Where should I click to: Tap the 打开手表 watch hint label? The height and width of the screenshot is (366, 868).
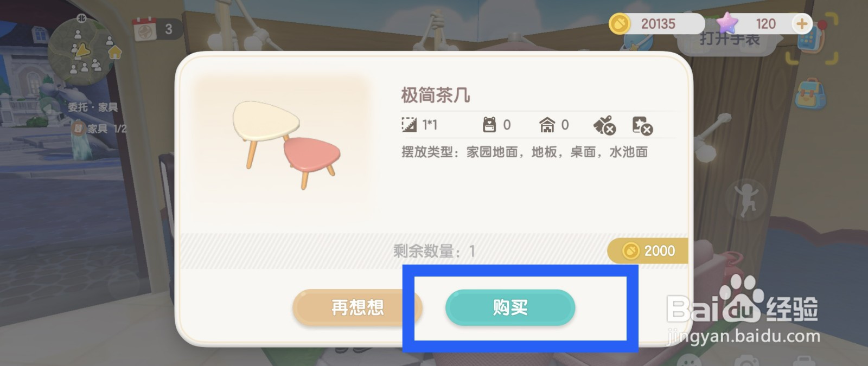tap(730, 39)
